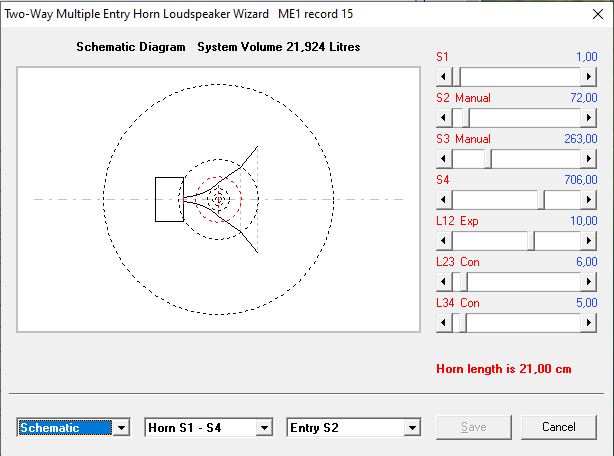Click the L34 Con slider left arrow

(444, 323)
